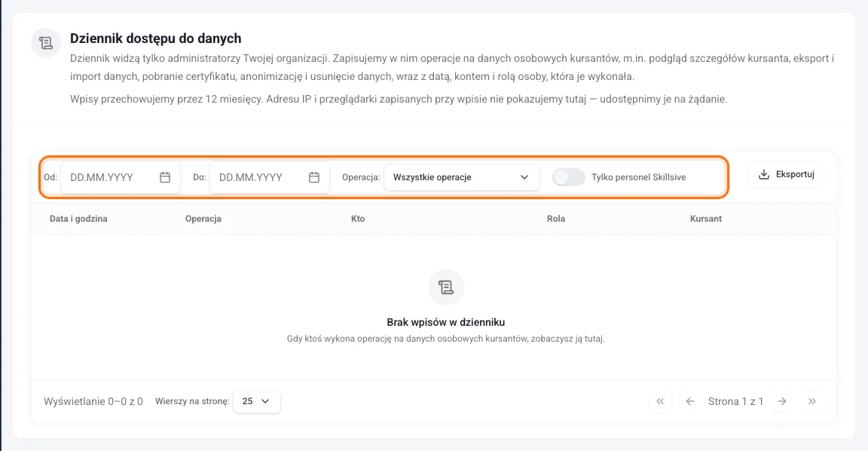Click the Kto column header

tap(358, 219)
